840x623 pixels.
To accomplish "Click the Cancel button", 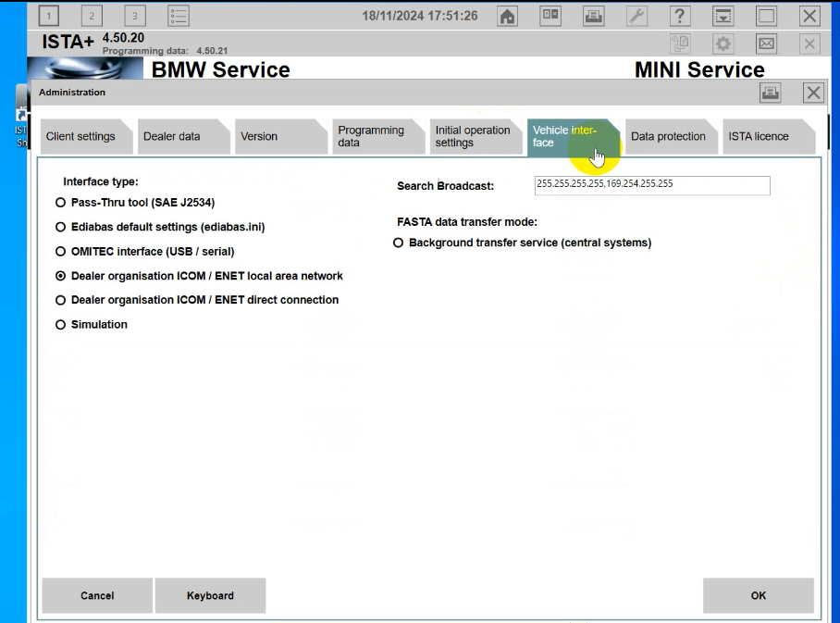I will 97,595.
